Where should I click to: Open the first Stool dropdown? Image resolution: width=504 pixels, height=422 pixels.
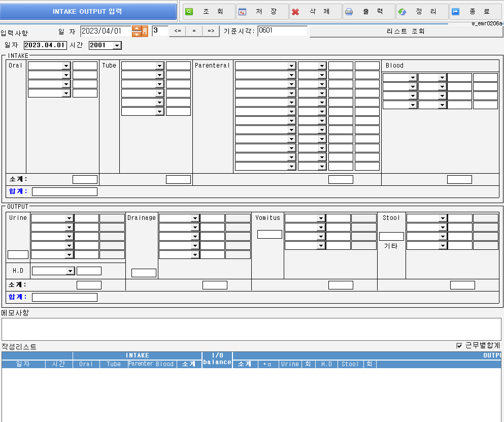coord(443,218)
